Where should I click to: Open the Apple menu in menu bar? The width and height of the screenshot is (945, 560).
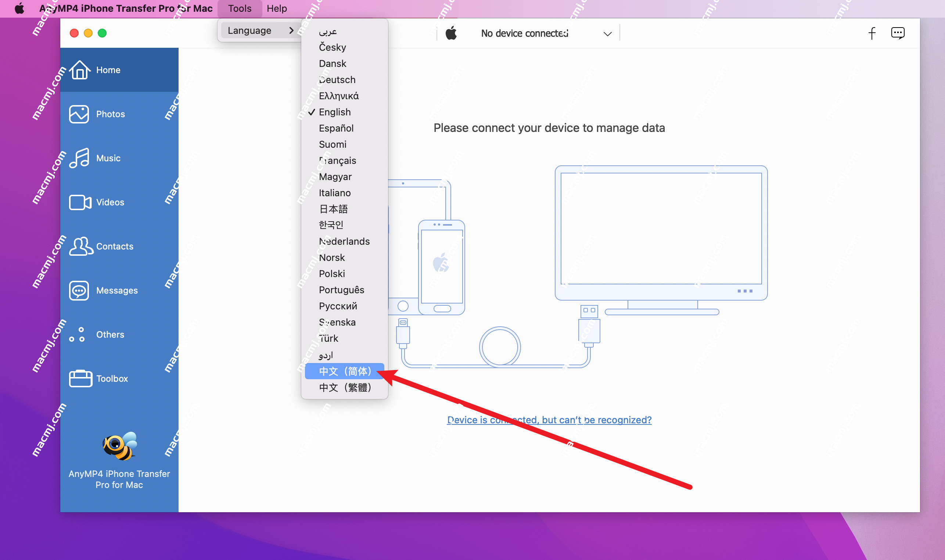[19, 8]
